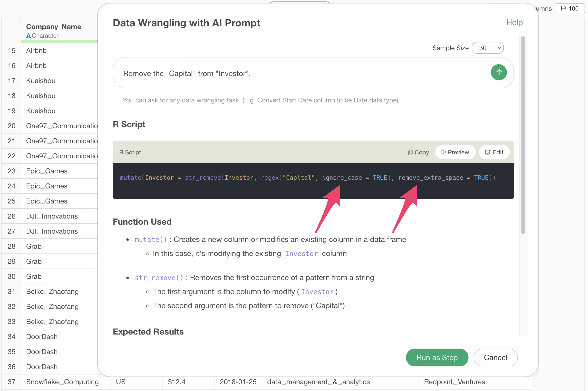588x391 pixels.
Task: Cancel the AI Prompt dialog
Action: [495, 357]
